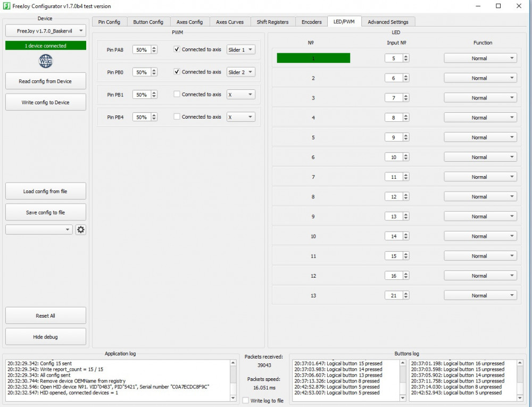Click the Packets received value 39043
The height and width of the screenshot is (407, 532).
tap(264, 365)
